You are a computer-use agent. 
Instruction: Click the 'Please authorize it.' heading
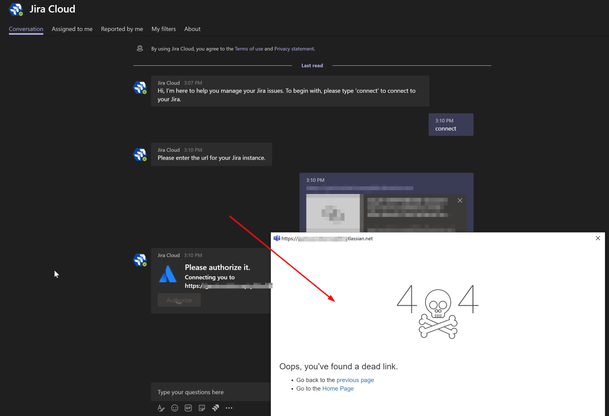[x=218, y=267]
